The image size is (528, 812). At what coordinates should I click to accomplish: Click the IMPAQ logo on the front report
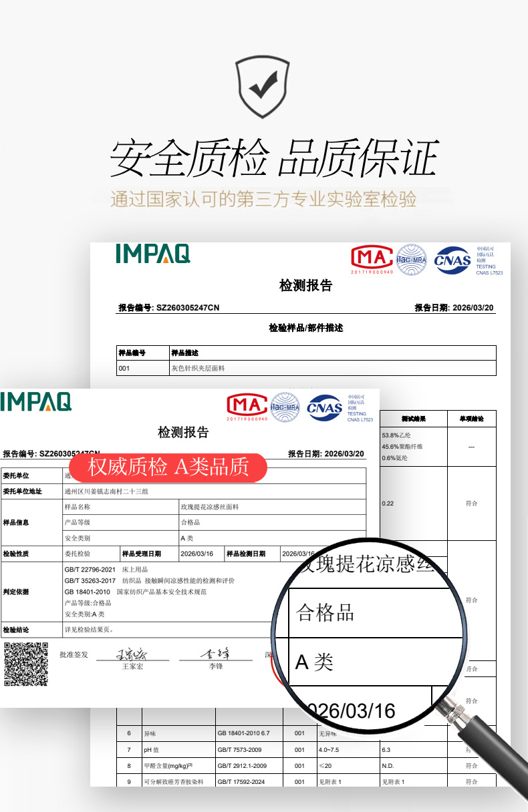pos(36,401)
